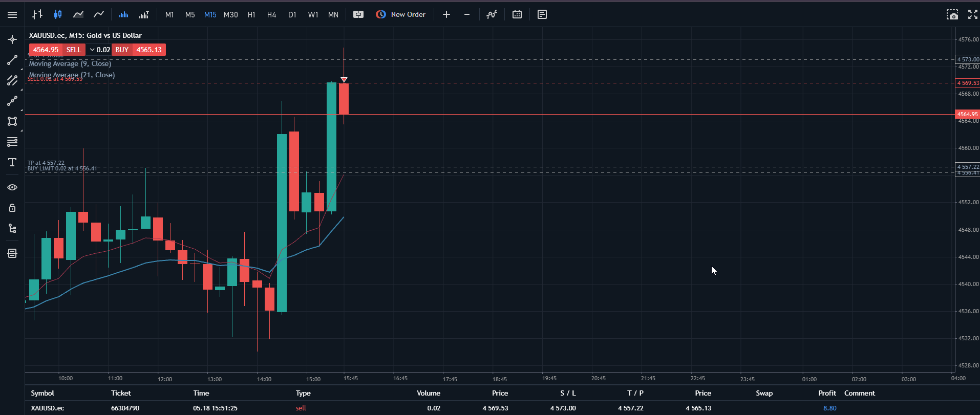Take a chart screenshot with camera icon
Image resolution: width=980 pixels, height=415 pixels.
click(x=952, y=15)
